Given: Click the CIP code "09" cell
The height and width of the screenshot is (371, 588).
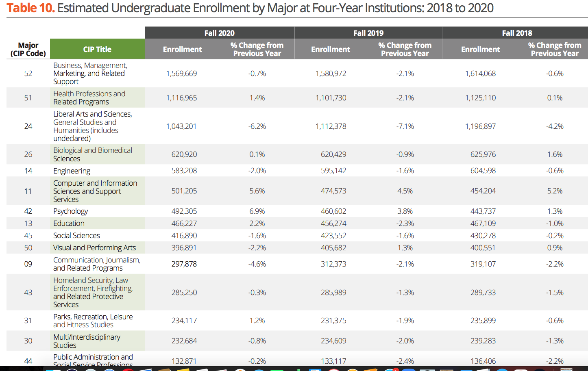Looking at the screenshot, I should point(28,264).
